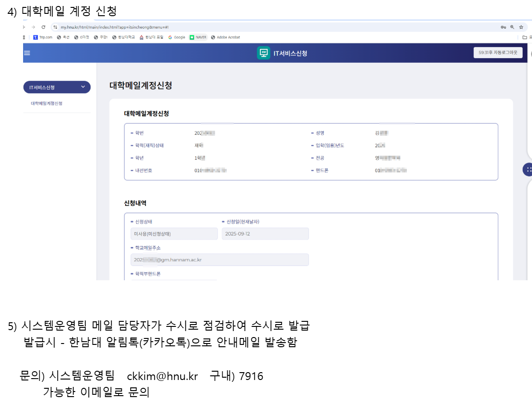The width and height of the screenshot is (532, 410).
Task: Open the Trip.com bookmark
Action: pyautogui.click(x=42, y=37)
